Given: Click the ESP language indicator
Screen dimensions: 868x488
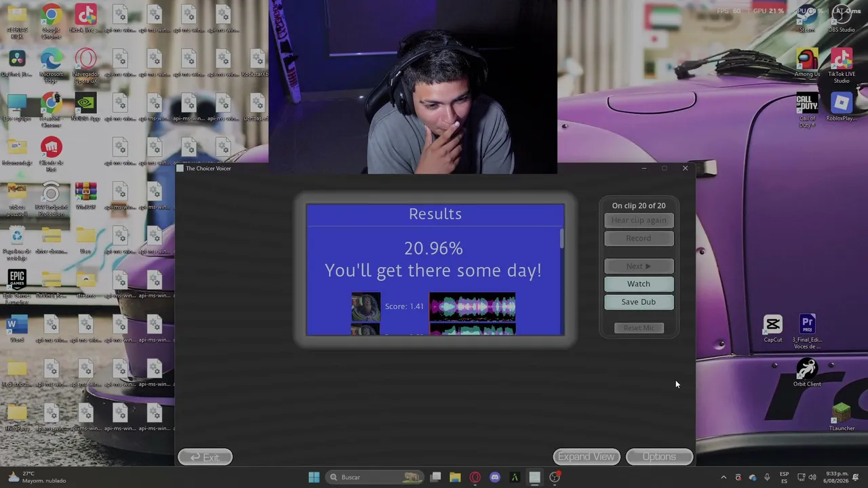Looking at the screenshot, I should tap(784, 477).
